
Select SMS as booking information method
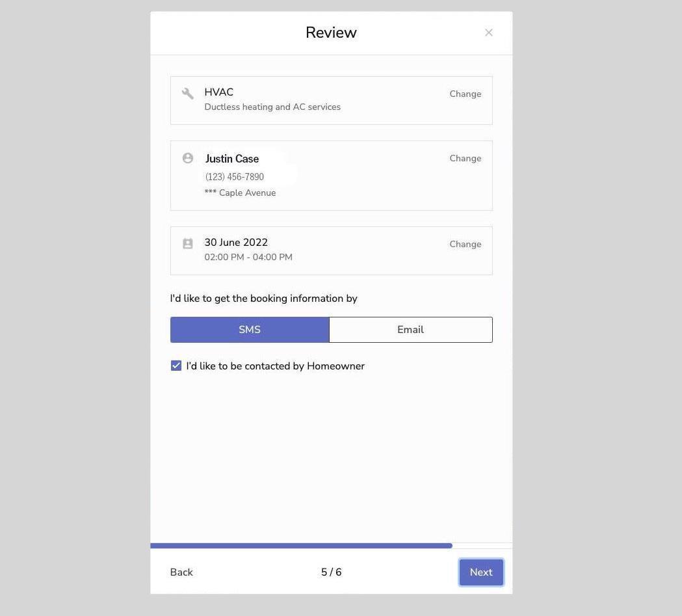(x=250, y=329)
